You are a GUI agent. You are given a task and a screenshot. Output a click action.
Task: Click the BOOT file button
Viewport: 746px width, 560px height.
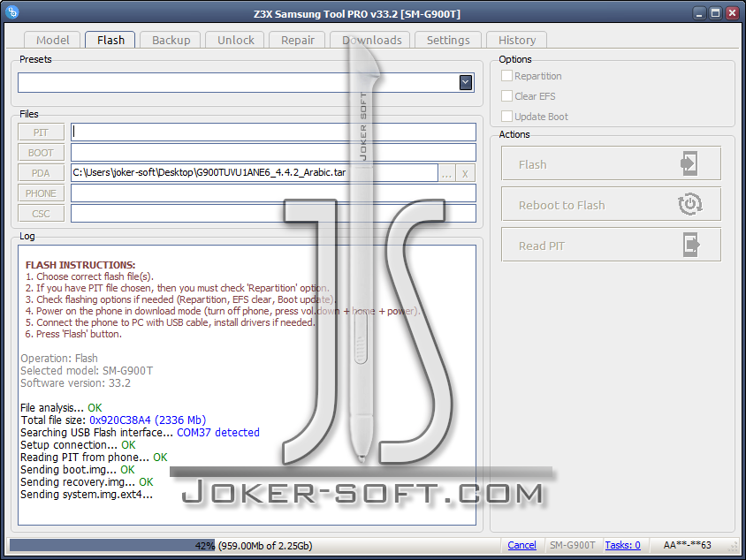[x=41, y=153]
